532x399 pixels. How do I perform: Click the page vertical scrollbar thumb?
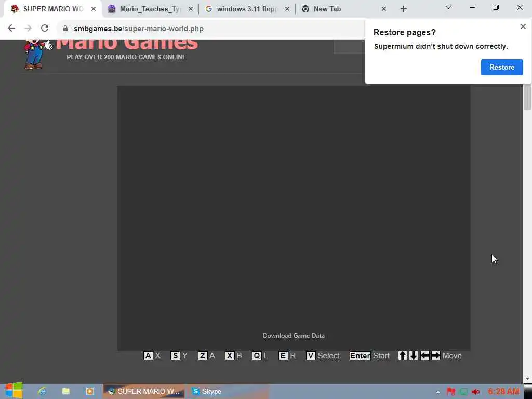[x=527, y=97]
